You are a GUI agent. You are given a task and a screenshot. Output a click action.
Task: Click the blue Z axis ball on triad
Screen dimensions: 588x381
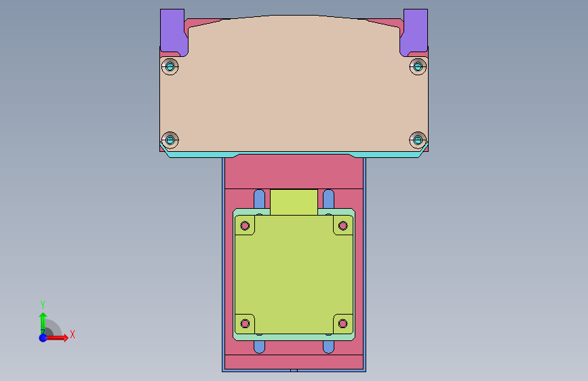point(43,338)
